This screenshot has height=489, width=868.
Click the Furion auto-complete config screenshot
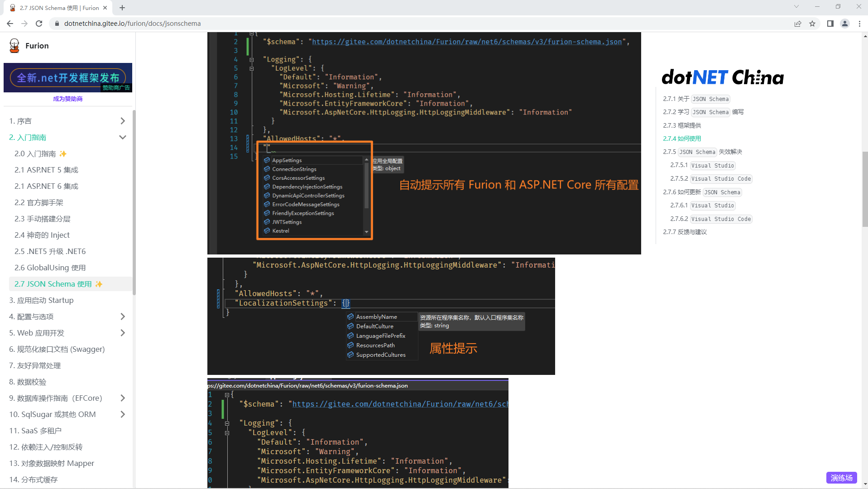coord(424,143)
